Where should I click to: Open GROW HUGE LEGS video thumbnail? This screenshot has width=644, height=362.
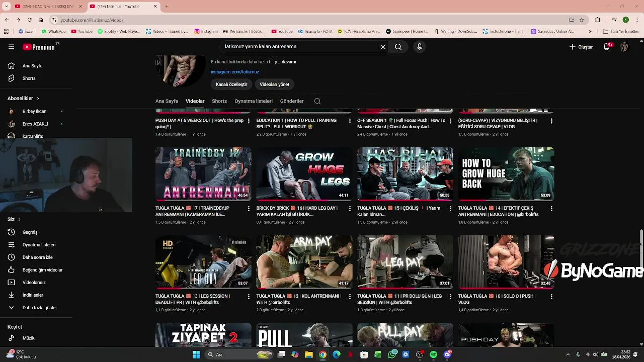(x=304, y=174)
